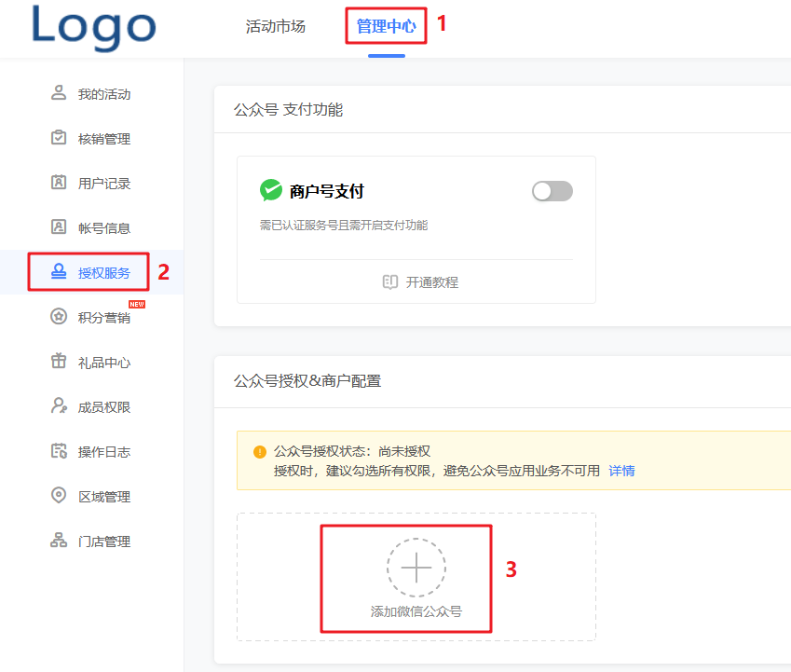
Task: Click the 礼品中心 gift icon
Action: (x=59, y=361)
